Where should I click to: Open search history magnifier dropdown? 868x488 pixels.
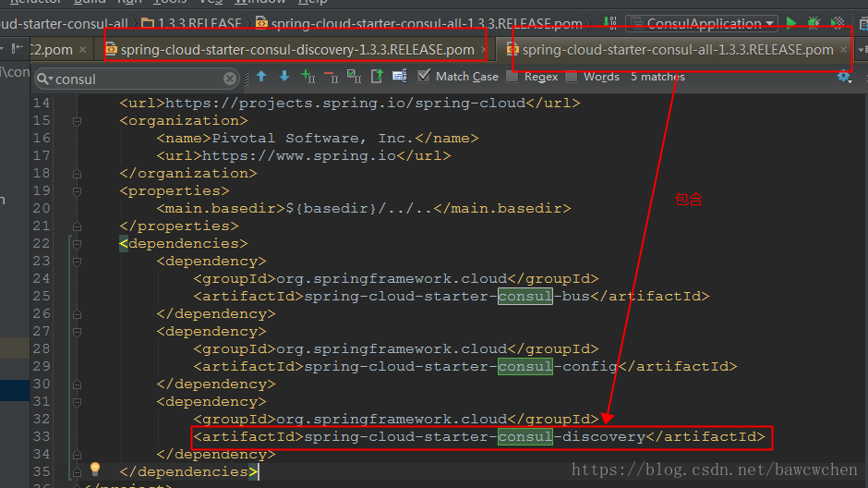click(x=45, y=79)
